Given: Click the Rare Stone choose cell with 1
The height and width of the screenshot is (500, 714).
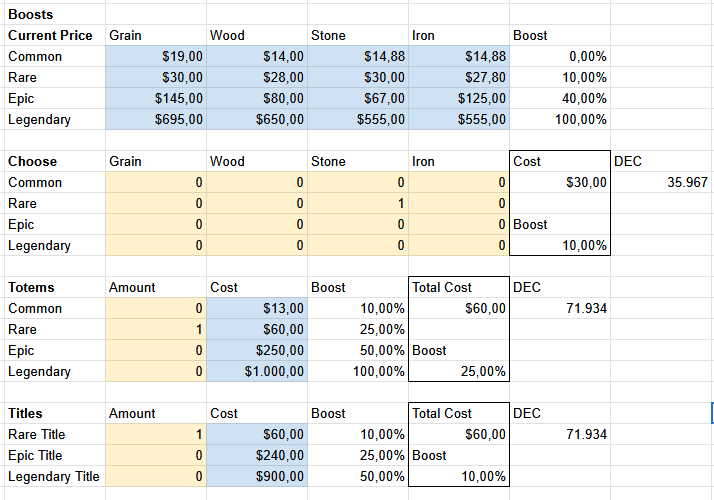Looking at the screenshot, I should tap(358, 204).
